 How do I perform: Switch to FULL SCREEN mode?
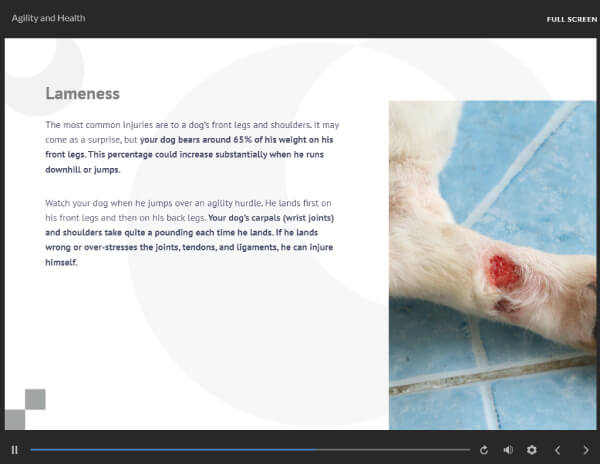pos(571,20)
